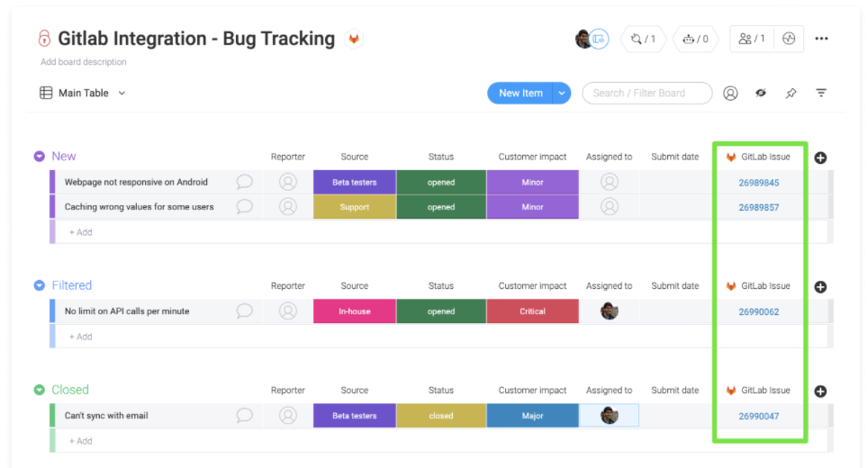Open GitLab issue 26989857
868x468 pixels.
(x=758, y=207)
